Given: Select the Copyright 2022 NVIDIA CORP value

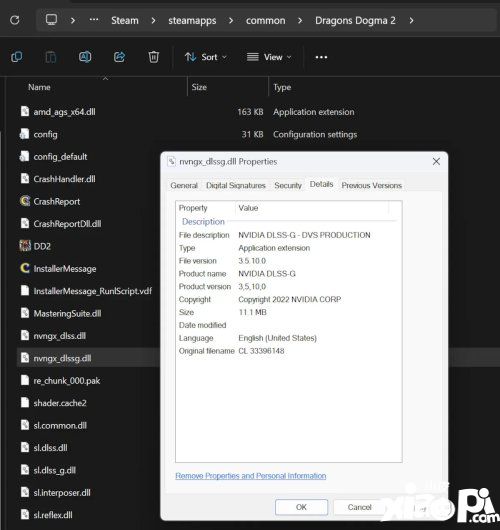Looking at the screenshot, I should (289, 299).
